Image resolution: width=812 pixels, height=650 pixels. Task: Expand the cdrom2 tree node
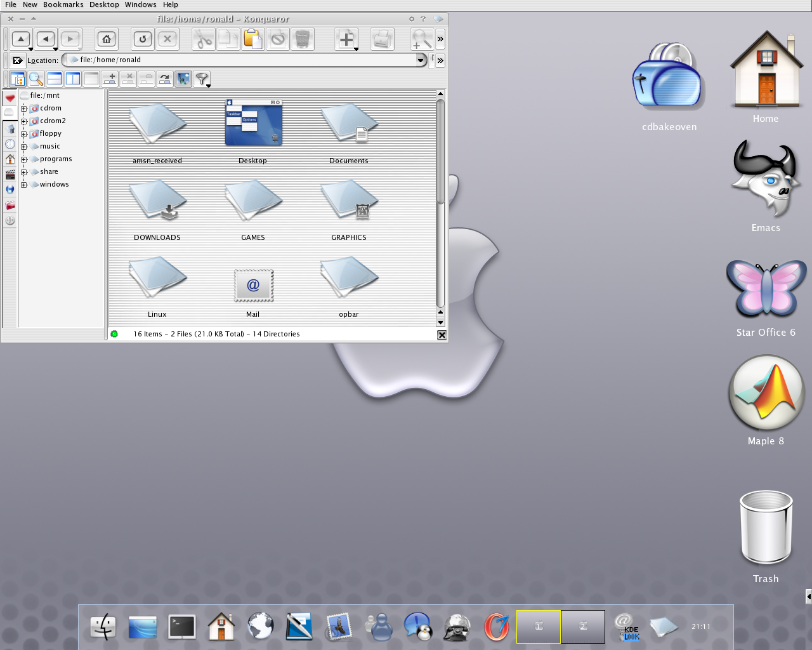pos(23,121)
